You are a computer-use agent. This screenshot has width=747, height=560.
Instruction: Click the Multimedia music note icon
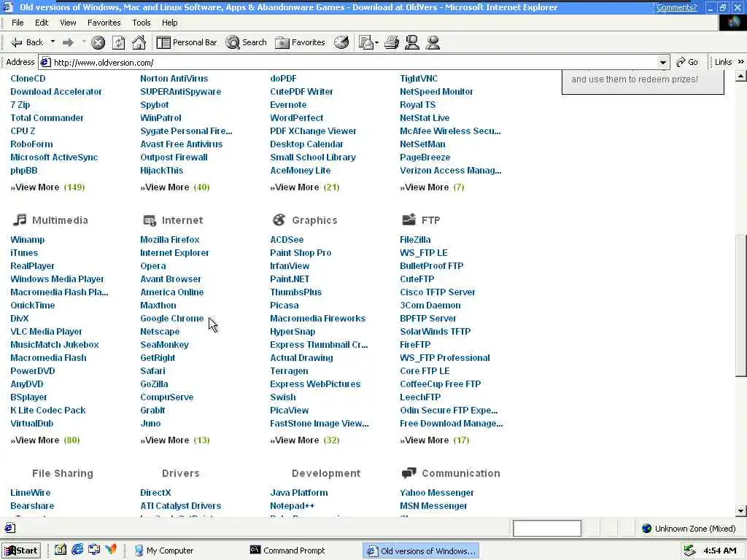20,219
